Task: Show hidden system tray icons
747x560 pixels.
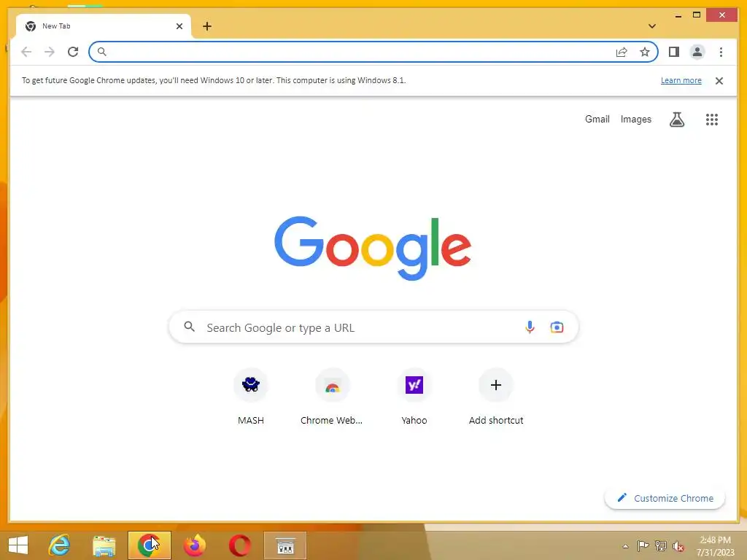Action: tap(625, 546)
